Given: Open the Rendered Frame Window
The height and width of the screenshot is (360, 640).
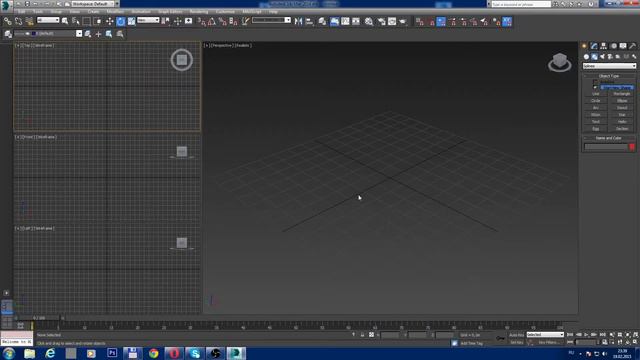Looking at the screenshot, I should [x=392, y=21].
